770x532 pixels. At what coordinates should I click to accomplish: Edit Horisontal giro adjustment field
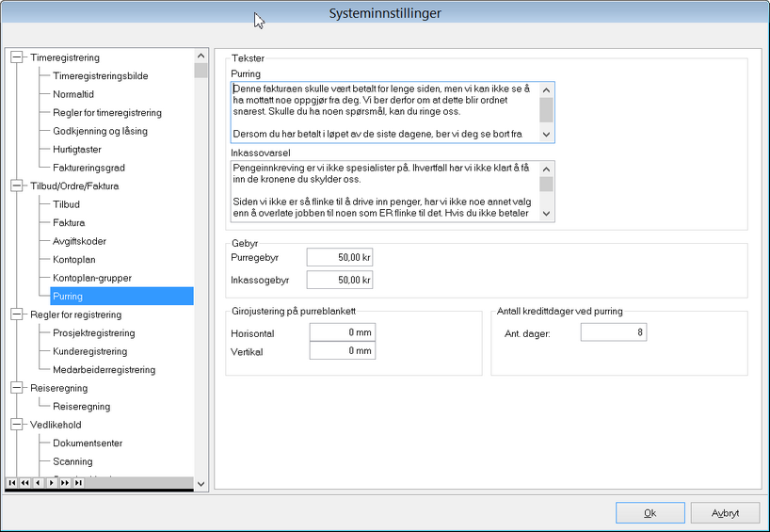point(343,332)
